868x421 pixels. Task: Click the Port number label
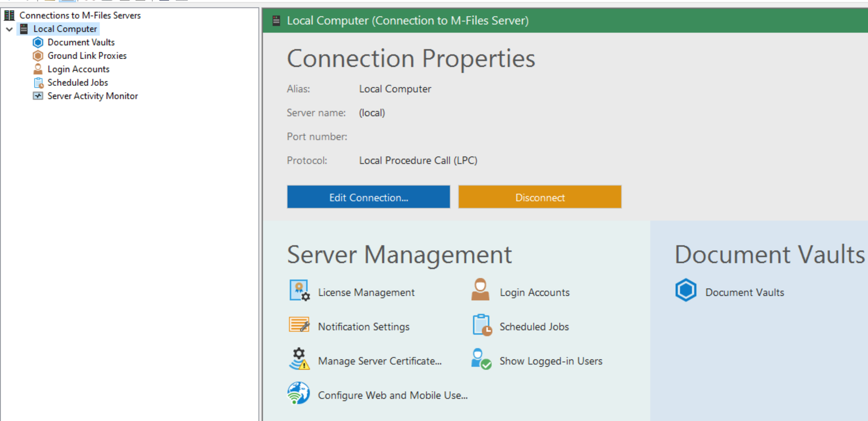tap(317, 137)
